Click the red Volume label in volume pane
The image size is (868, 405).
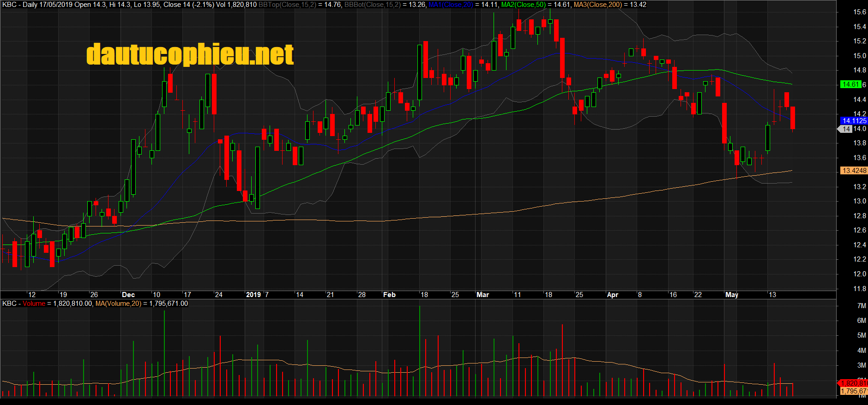pyautogui.click(x=34, y=304)
